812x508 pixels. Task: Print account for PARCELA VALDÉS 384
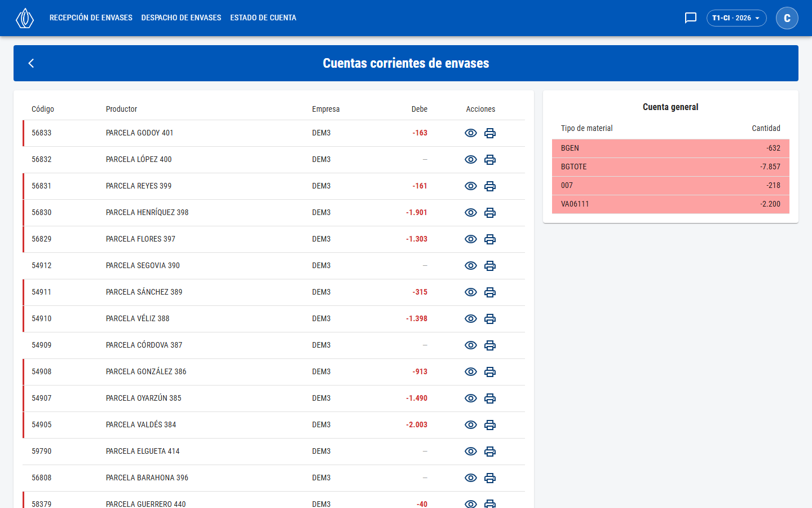(x=490, y=425)
